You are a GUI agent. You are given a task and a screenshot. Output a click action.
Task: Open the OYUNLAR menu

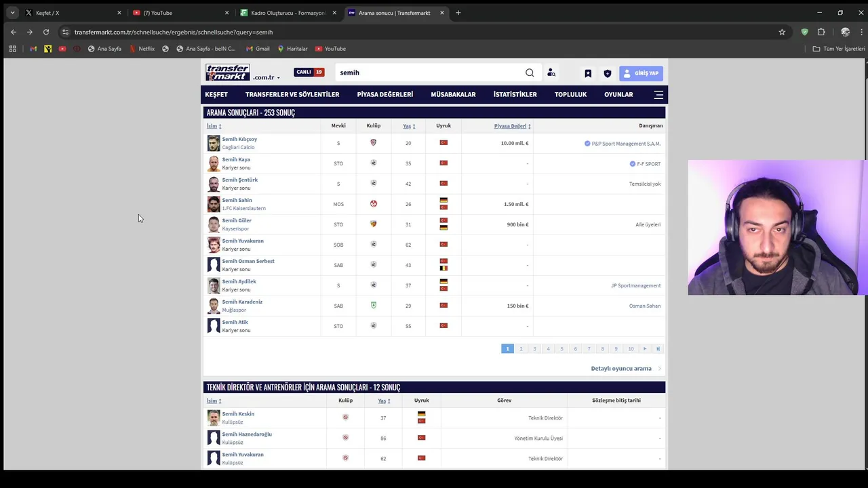(x=618, y=95)
